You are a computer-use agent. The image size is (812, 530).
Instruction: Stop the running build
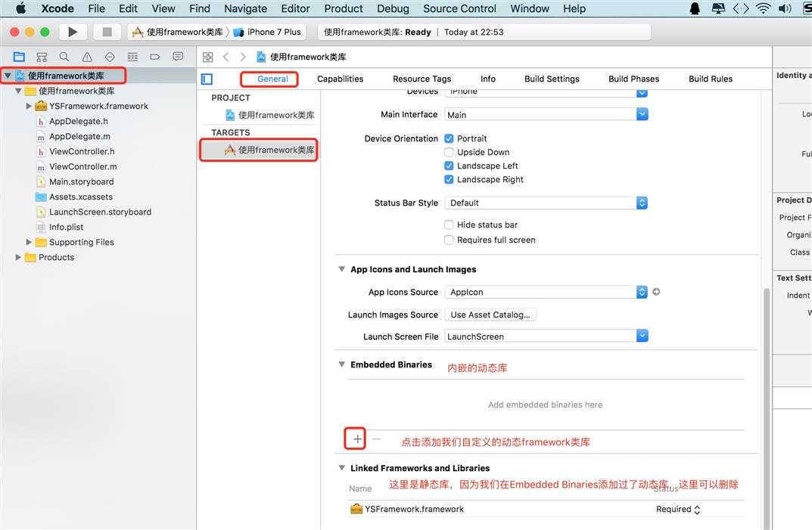(x=107, y=32)
